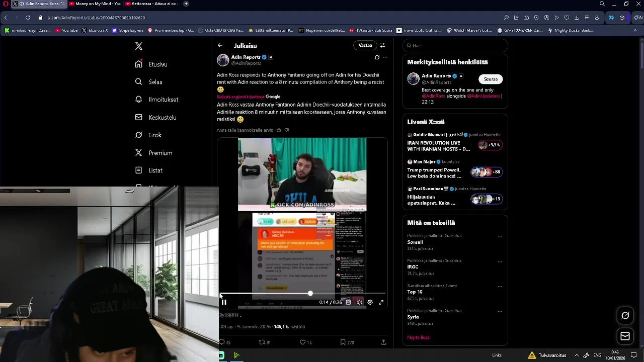Image resolution: width=644 pixels, height=362 pixels.
Task: Open reply filter settings icon beside Vastaa
Action: (x=382, y=45)
